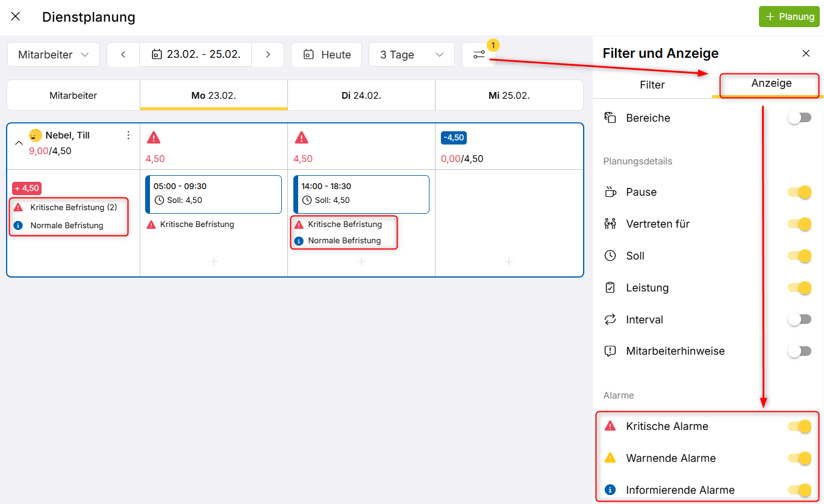Toggle the Bereiche switch on

coord(799,118)
